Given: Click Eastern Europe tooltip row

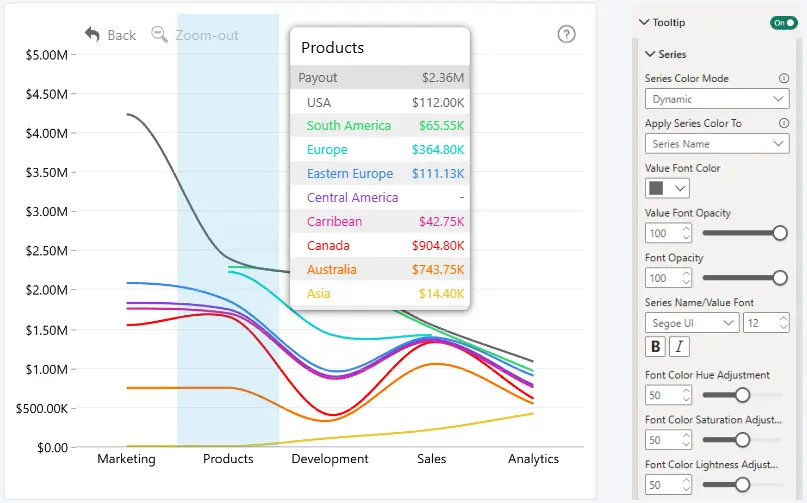Looking at the screenshot, I should pos(380,174).
